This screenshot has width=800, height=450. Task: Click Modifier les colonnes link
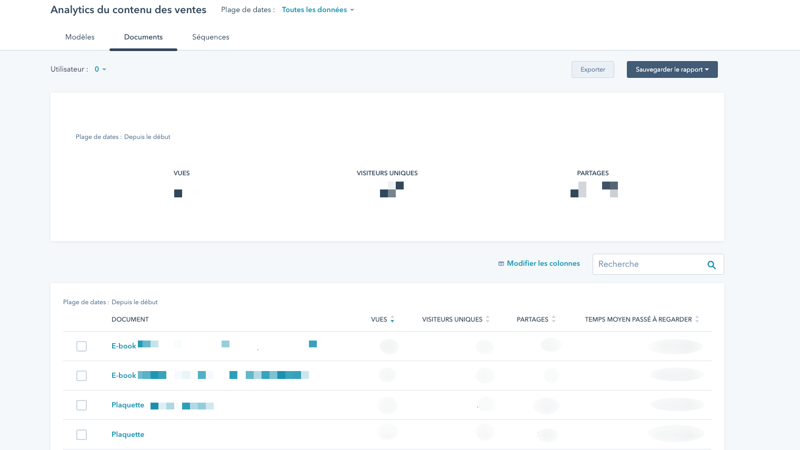coord(543,263)
